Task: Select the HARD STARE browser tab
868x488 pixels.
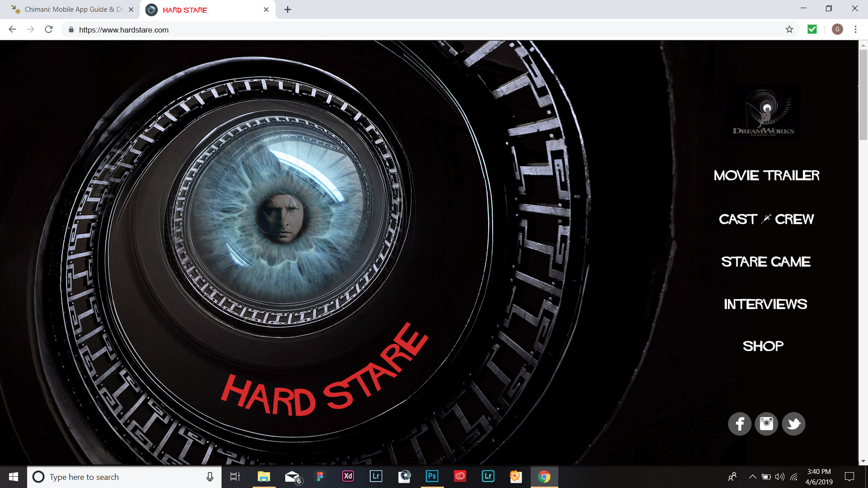Action: (x=208, y=9)
